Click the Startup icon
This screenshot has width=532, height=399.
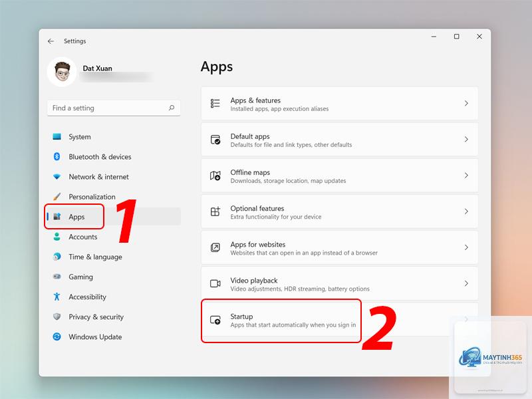point(215,320)
